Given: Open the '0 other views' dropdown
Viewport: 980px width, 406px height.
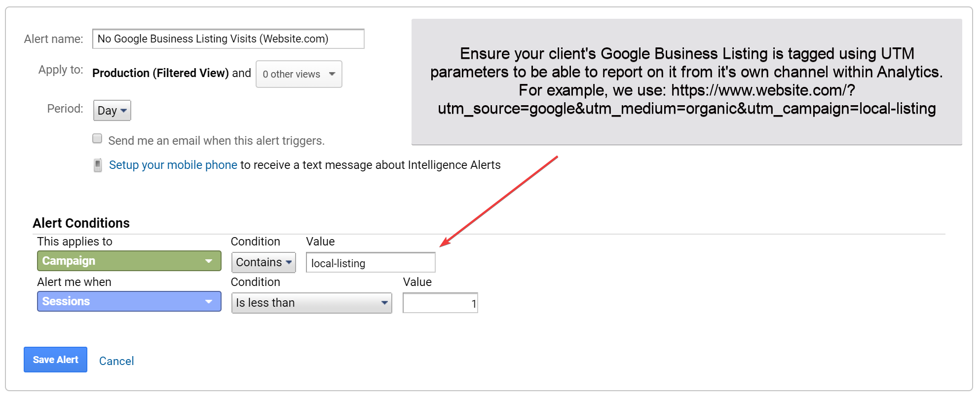Looking at the screenshot, I should (299, 74).
